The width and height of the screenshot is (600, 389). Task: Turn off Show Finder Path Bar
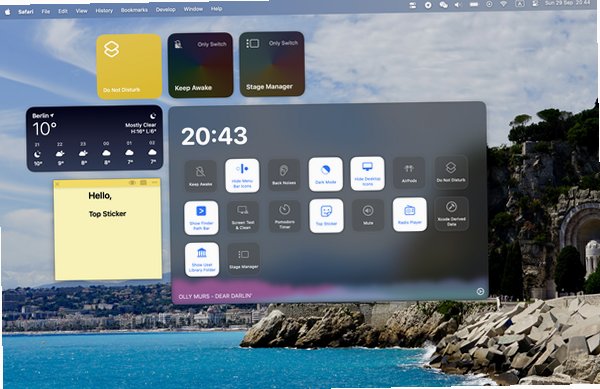[201, 218]
